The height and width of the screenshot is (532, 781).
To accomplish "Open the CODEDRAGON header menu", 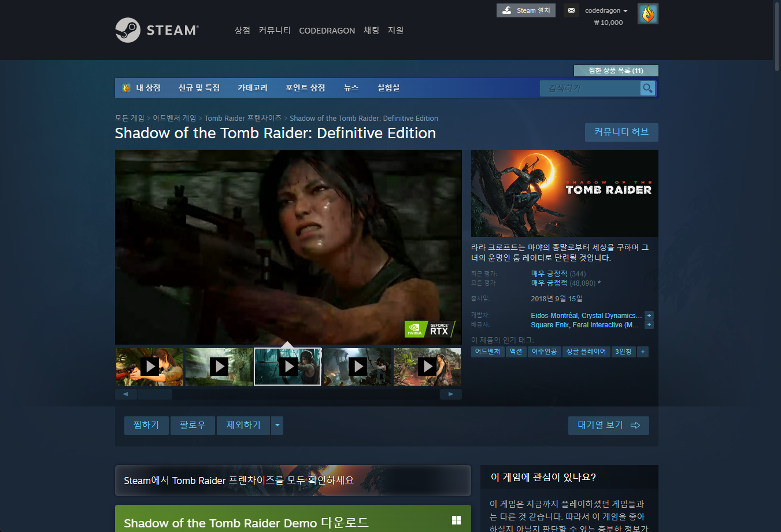I will (327, 31).
